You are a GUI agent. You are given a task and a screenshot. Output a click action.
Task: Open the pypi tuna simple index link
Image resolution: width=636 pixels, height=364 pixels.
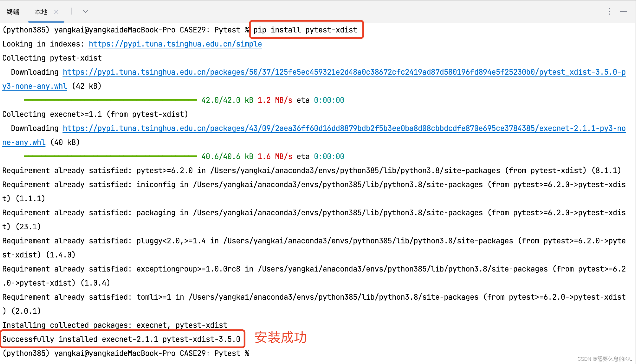[x=175, y=44]
